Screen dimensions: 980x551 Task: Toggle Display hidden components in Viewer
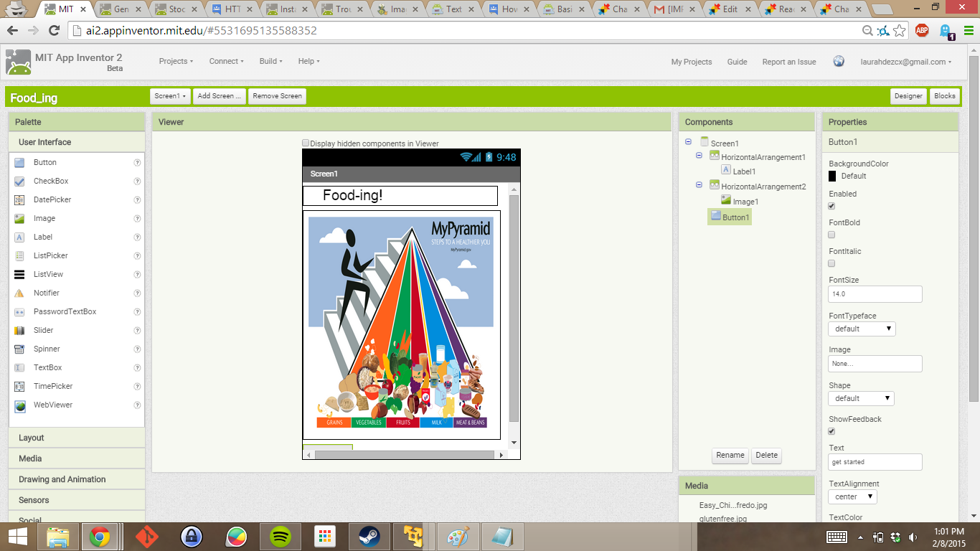(x=306, y=143)
